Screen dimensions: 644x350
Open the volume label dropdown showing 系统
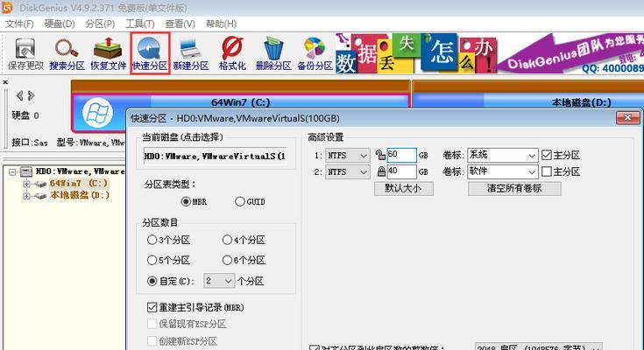click(503, 155)
